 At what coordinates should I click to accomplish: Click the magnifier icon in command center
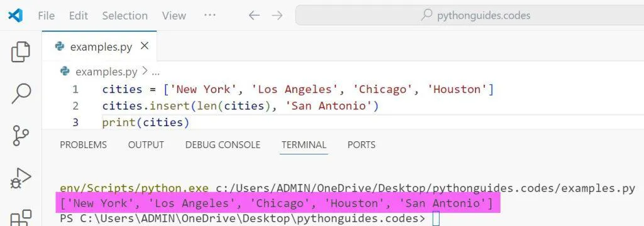click(427, 16)
